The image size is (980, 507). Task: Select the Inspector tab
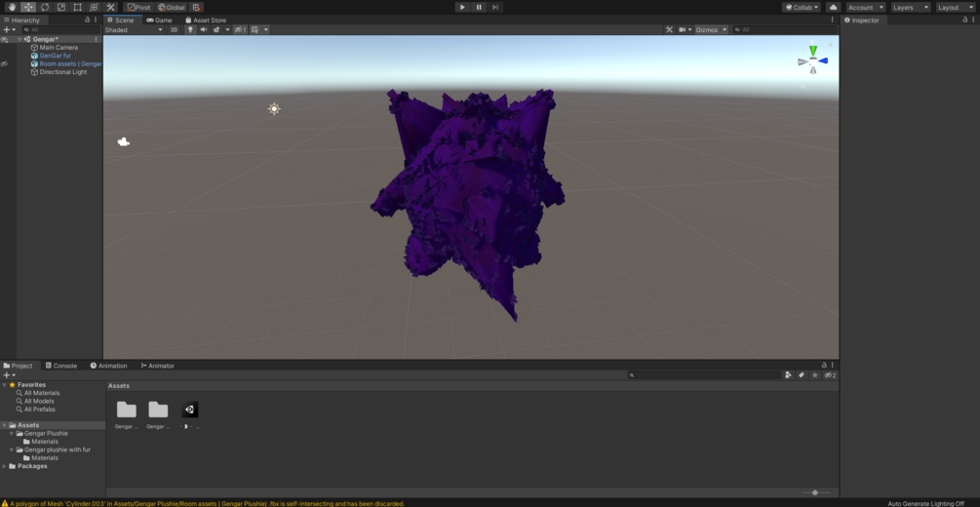click(861, 20)
